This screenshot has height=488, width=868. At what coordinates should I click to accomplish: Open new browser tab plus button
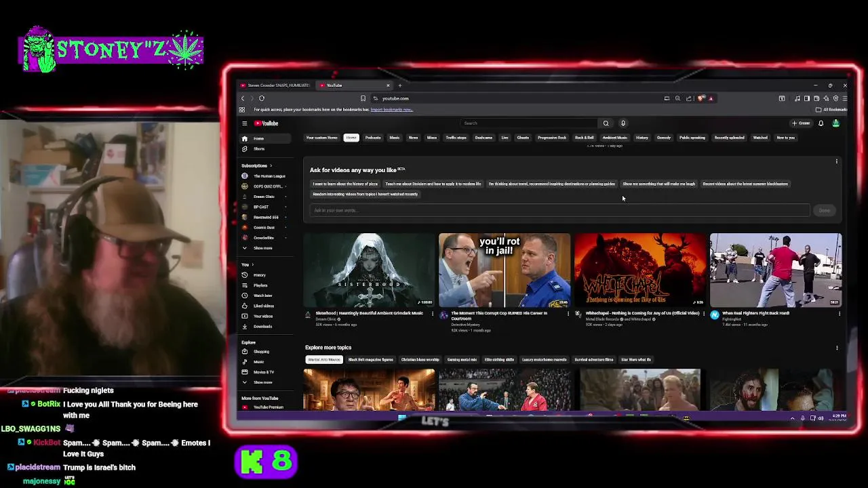[400, 85]
